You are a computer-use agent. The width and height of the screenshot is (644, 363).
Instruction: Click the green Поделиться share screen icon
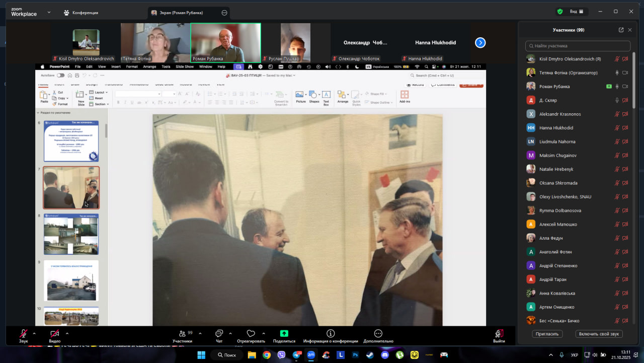point(284,333)
